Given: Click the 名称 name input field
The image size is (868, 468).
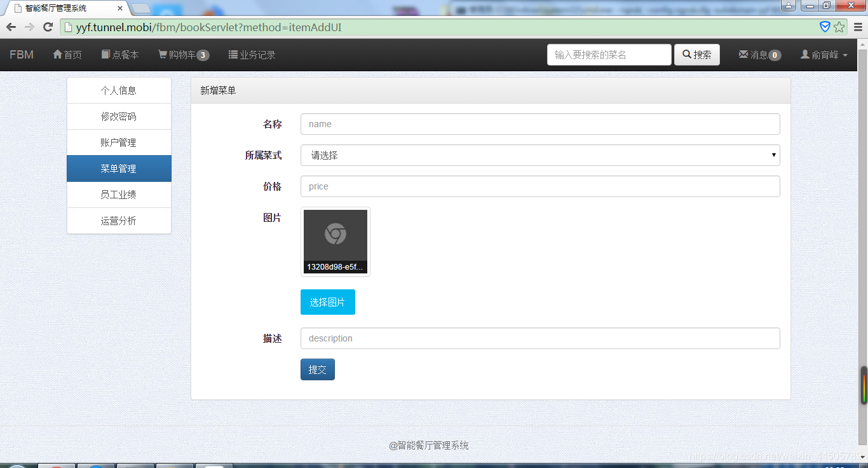Looking at the screenshot, I should [540, 124].
